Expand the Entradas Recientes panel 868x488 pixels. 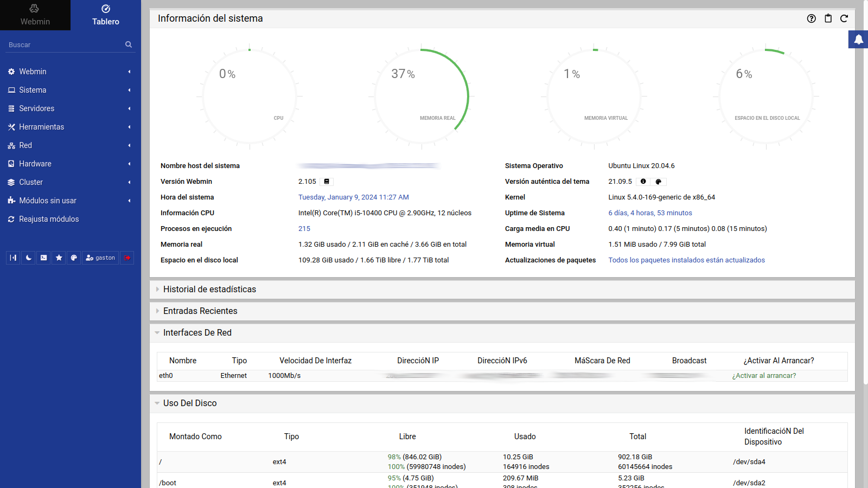(200, 311)
